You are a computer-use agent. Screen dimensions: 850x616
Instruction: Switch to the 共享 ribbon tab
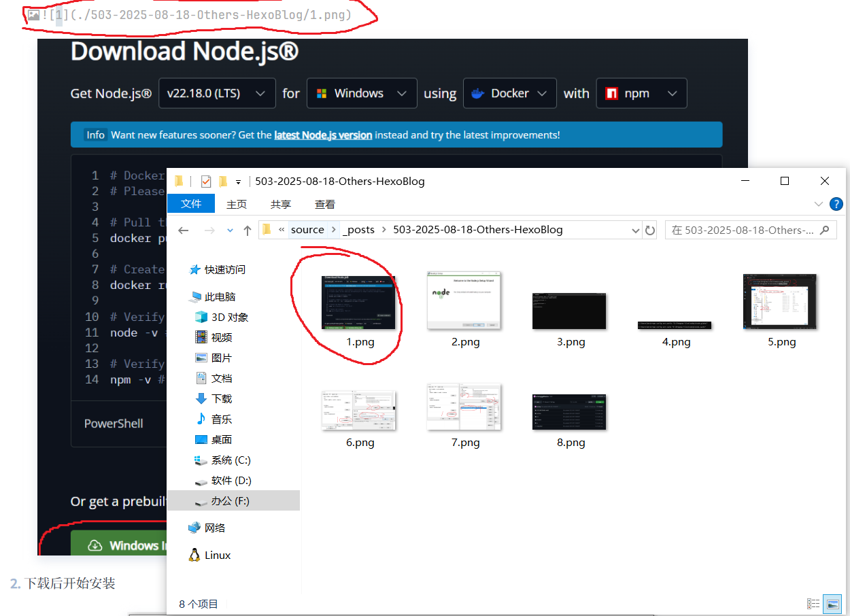[281, 204]
